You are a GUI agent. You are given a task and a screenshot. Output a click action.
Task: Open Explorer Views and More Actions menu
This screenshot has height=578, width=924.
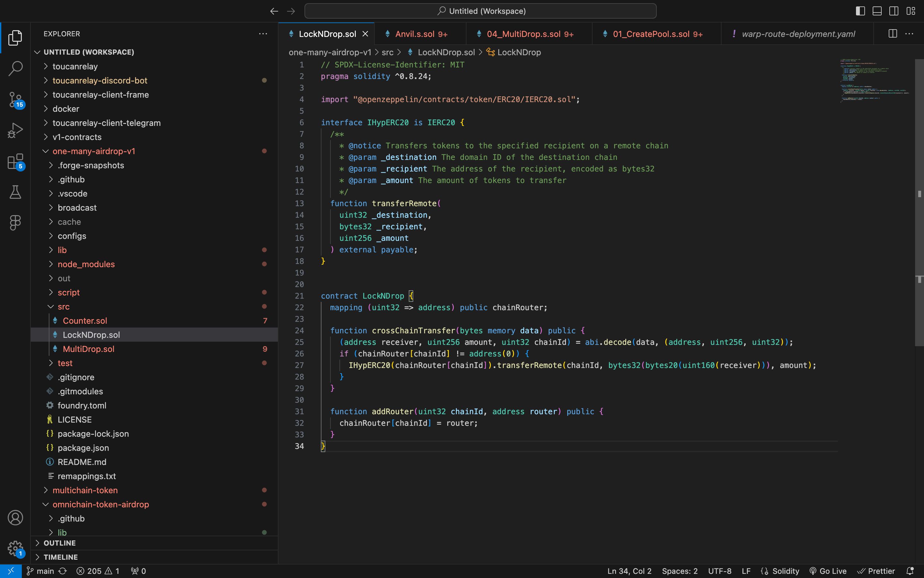[263, 34]
